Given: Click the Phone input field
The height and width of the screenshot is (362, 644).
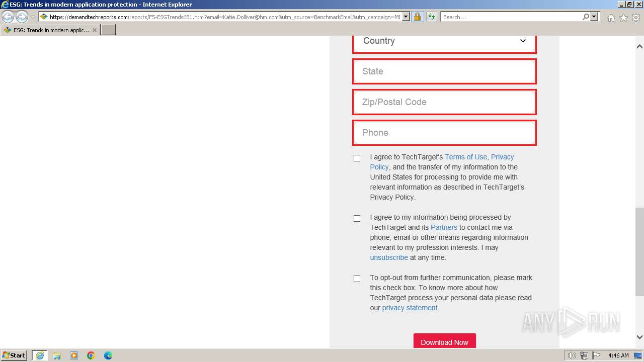Looking at the screenshot, I should point(444,133).
